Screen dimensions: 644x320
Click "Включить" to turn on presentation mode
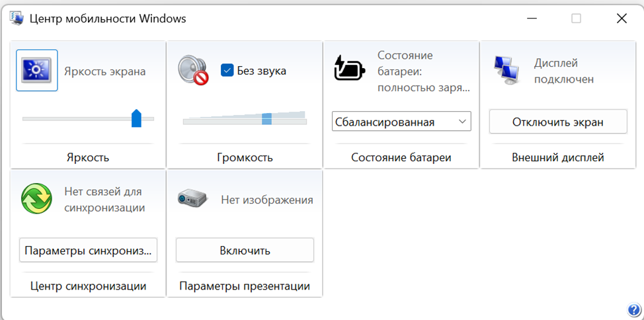[245, 250]
